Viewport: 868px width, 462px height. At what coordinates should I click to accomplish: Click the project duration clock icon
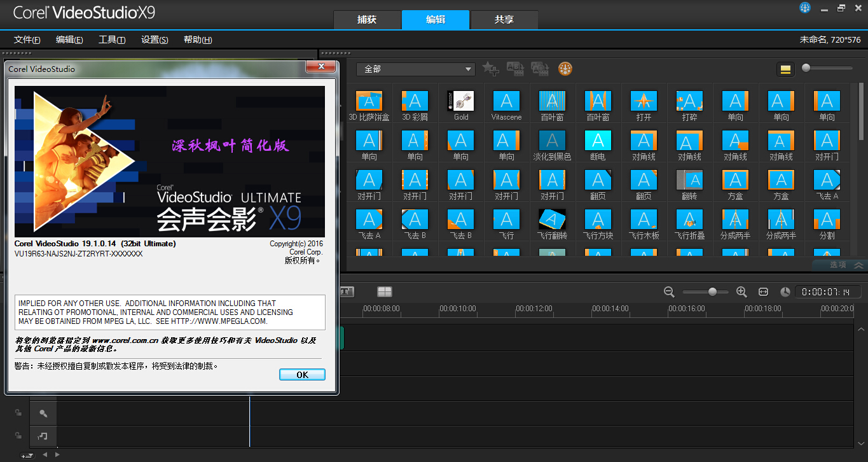click(x=785, y=291)
